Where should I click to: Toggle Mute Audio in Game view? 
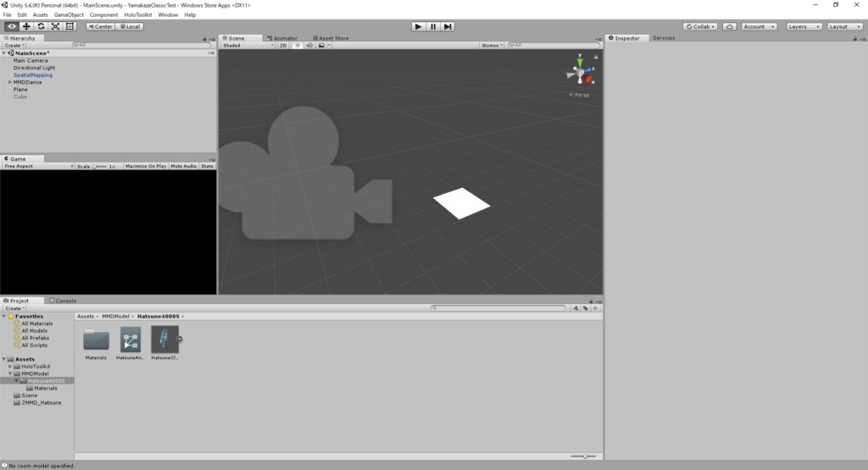[x=183, y=166]
